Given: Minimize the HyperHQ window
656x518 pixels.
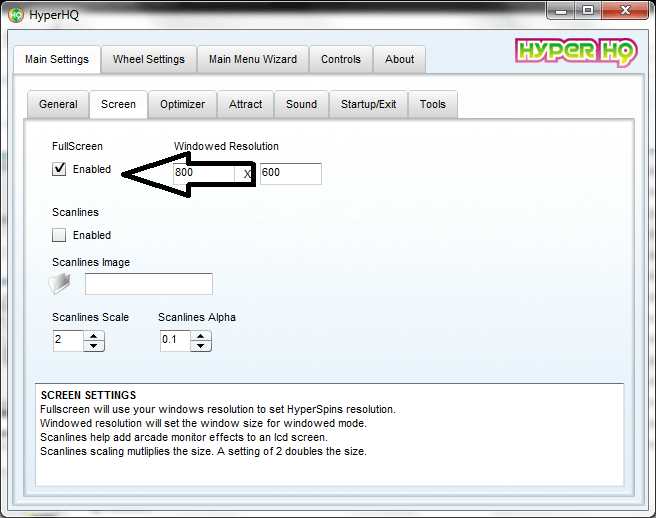Looking at the screenshot, I should (x=561, y=10).
